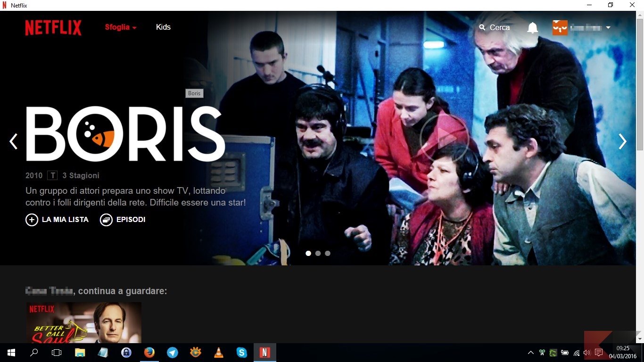Screen dimensions: 644x362
Task: Click the Netflix logo in the header
Action: (53, 27)
